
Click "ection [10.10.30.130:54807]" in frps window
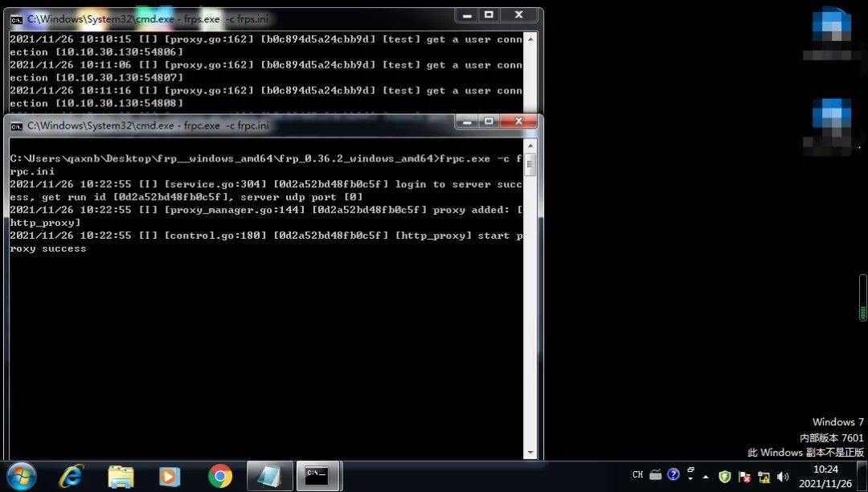click(96, 77)
